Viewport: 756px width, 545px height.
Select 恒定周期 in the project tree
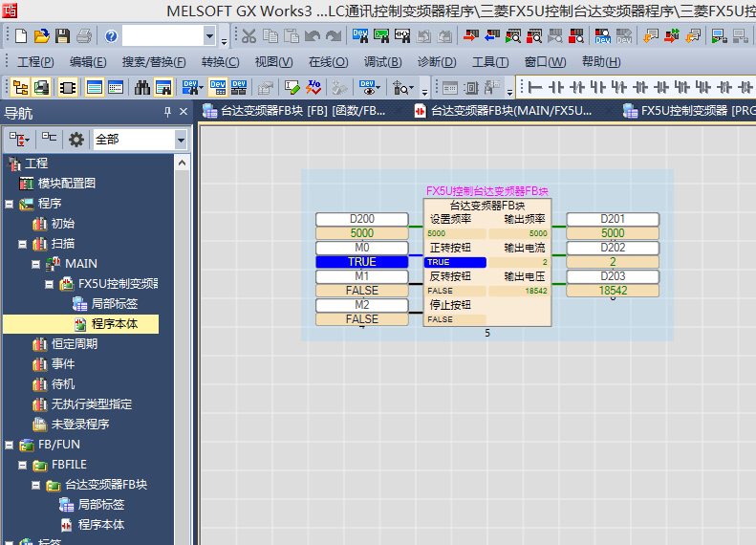pos(75,344)
